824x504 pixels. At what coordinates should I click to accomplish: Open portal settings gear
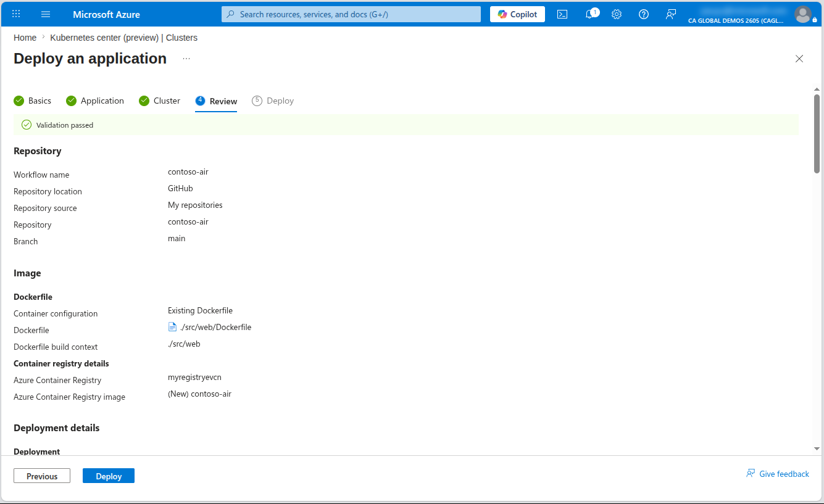tap(617, 14)
